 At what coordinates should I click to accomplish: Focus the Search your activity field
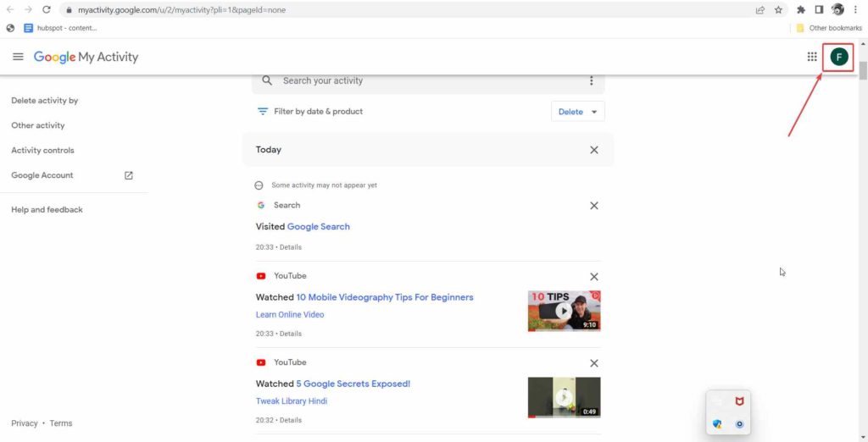(x=428, y=80)
